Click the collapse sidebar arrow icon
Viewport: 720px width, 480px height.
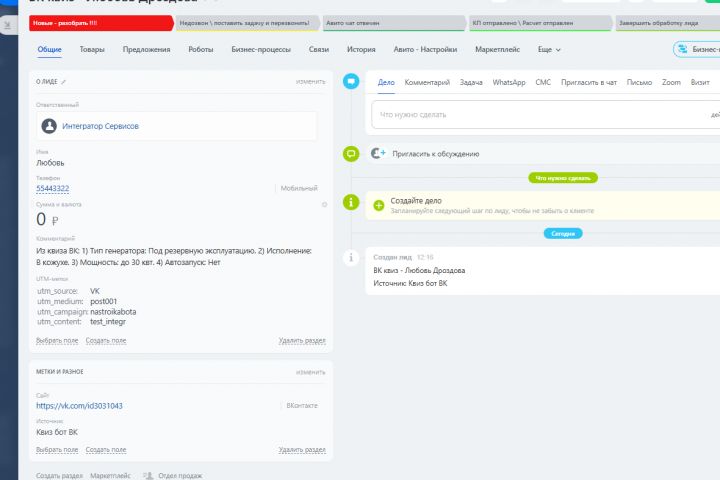click(x=8, y=26)
